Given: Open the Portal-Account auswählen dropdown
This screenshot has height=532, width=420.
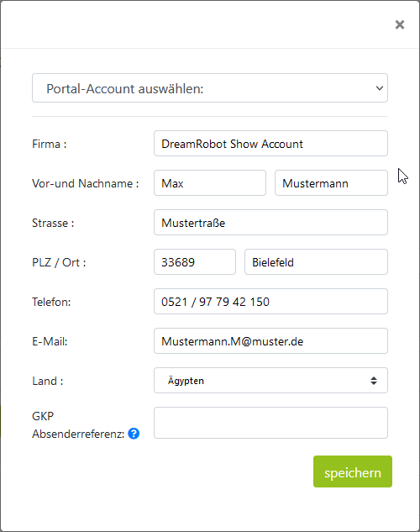Looking at the screenshot, I should [x=210, y=88].
